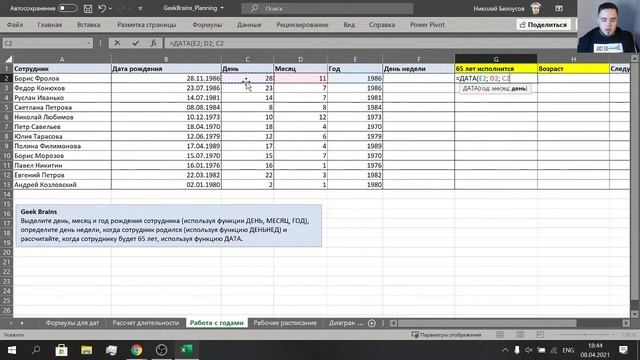This screenshot has width=640, height=360.
Task: Click horizontal scrollbar left arrow
Action: 393,323
